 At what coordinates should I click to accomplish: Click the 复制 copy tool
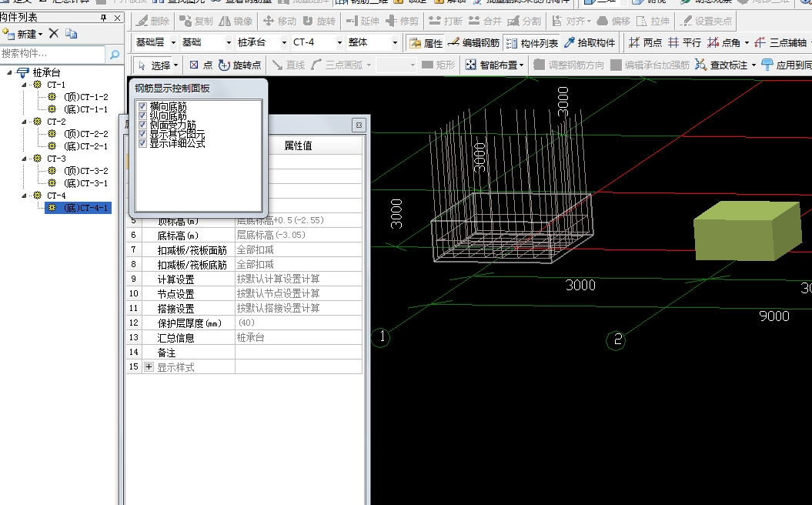[195, 22]
